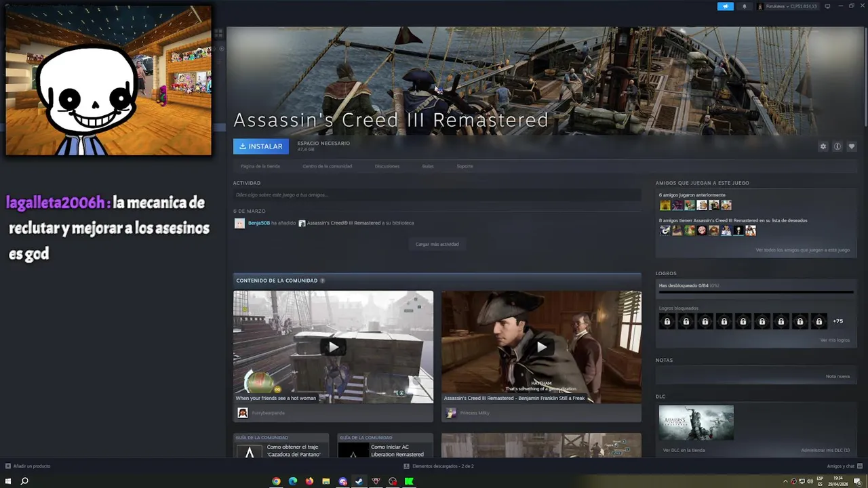The height and width of the screenshot is (488, 868).
Task: Click the activity text input field
Action: [x=437, y=195]
